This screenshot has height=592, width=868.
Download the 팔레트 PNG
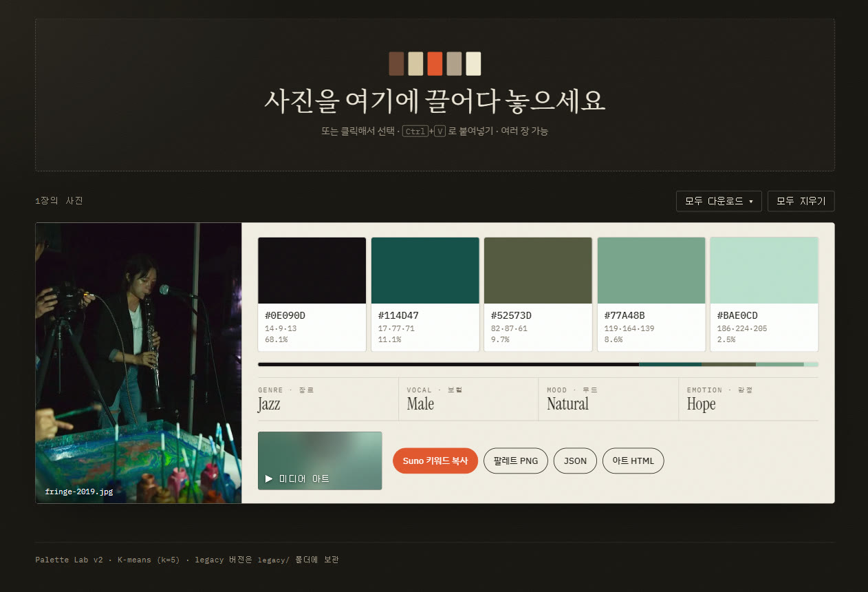(516, 461)
